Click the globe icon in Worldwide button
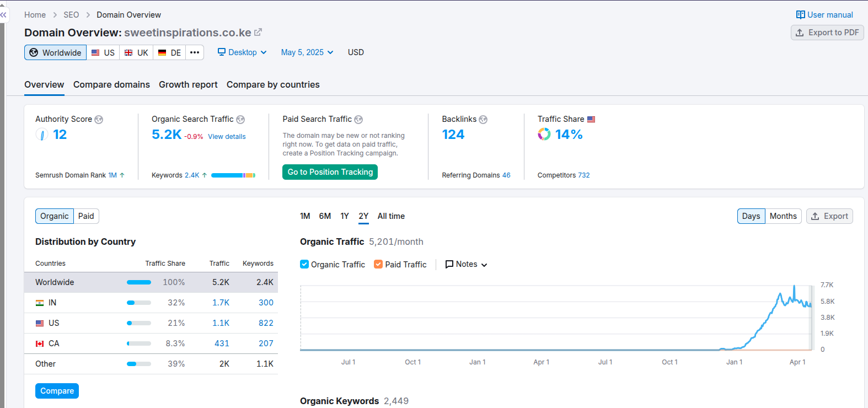 click(x=34, y=52)
